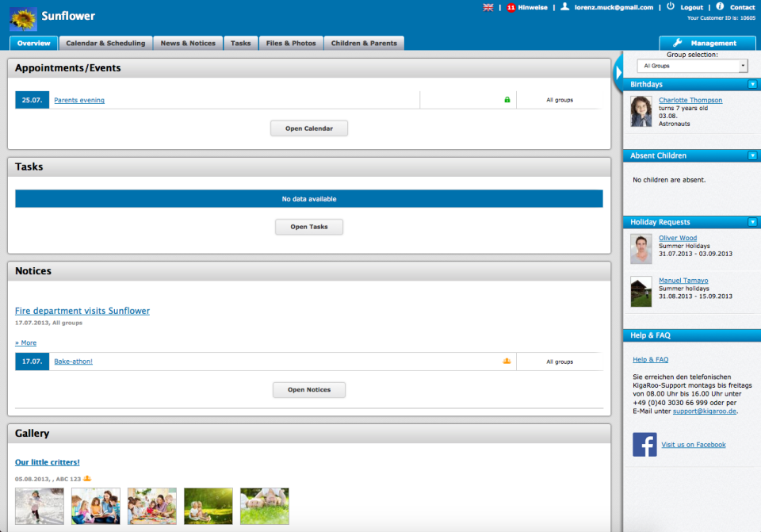761x532 pixels.
Task: Click the lorenz.muck@gmail.com account link
Action: [614, 7]
